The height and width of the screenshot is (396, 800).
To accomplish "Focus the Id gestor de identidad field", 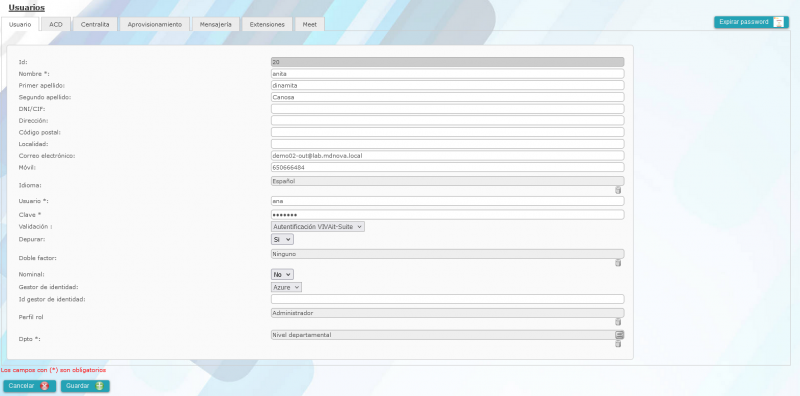I will (447, 299).
